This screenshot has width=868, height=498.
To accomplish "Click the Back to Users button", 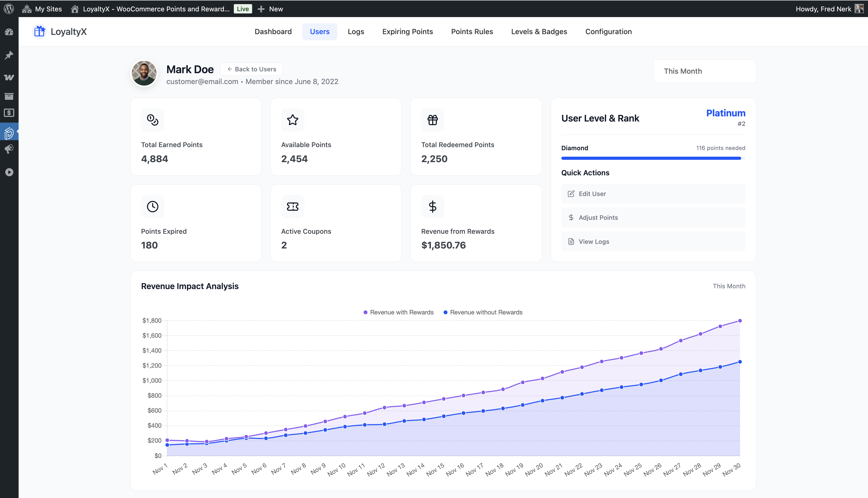I will [x=252, y=69].
